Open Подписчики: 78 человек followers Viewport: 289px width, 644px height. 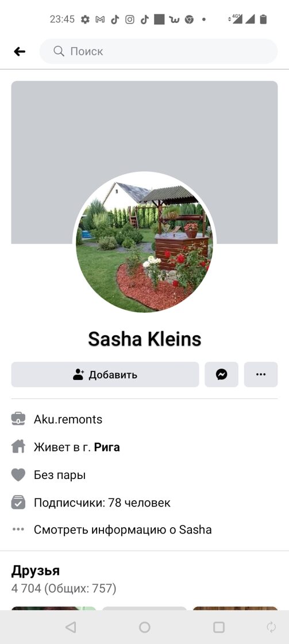click(102, 503)
